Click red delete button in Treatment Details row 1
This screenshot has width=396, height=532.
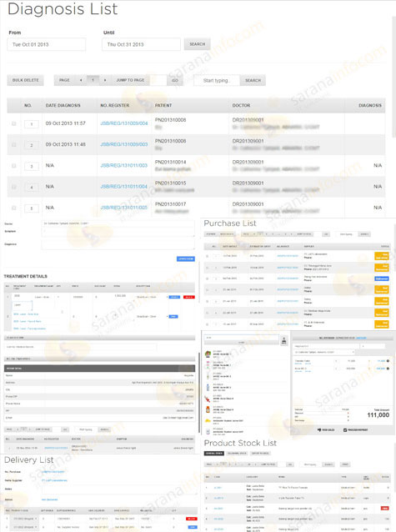tap(189, 297)
